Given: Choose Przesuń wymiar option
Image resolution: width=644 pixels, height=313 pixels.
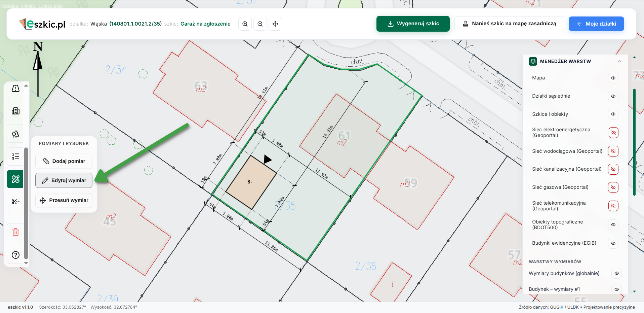Looking at the screenshot, I should pos(64,200).
